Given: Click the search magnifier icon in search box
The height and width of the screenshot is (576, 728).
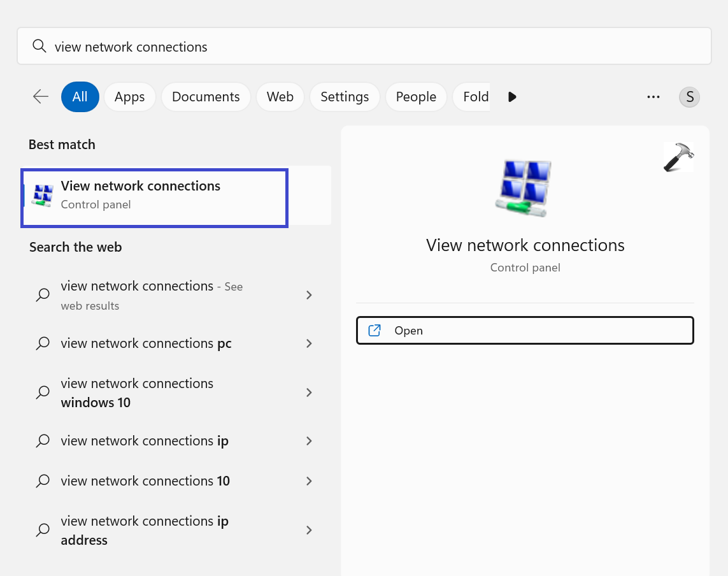Looking at the screenshot, I should pyautogui.click(x=39, y=47).
